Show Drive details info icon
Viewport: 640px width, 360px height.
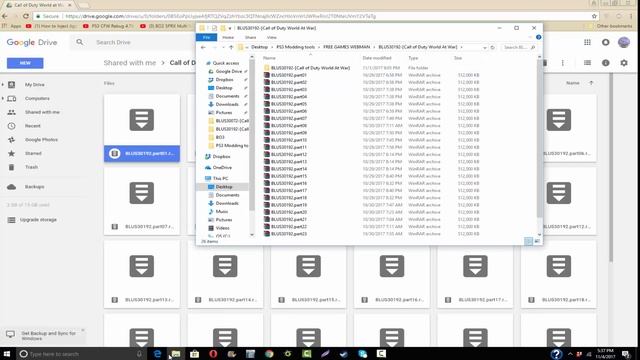pyautogui.click(x=605, y=63)
